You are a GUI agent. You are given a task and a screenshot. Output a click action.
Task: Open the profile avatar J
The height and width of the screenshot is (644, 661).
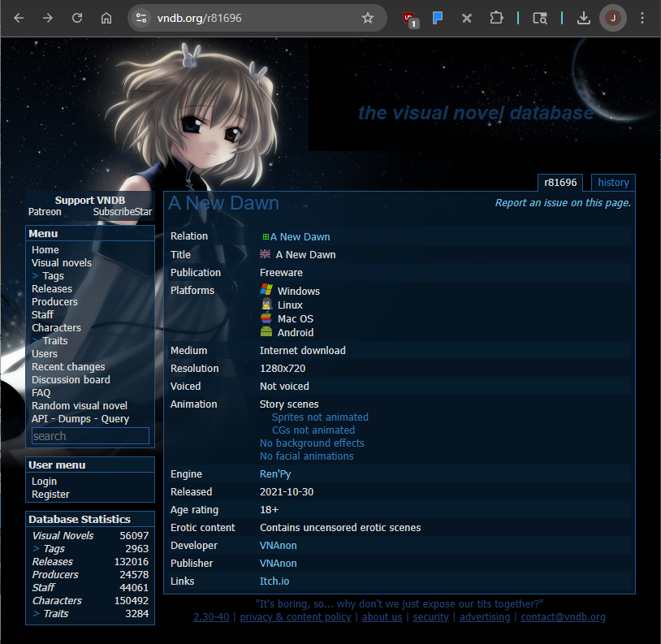[x=613, y=18]
